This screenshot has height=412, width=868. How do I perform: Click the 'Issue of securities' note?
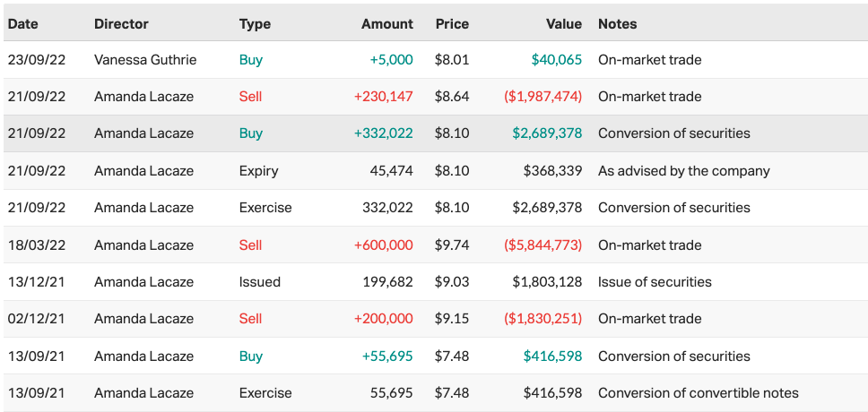click(x=655, y=282)
